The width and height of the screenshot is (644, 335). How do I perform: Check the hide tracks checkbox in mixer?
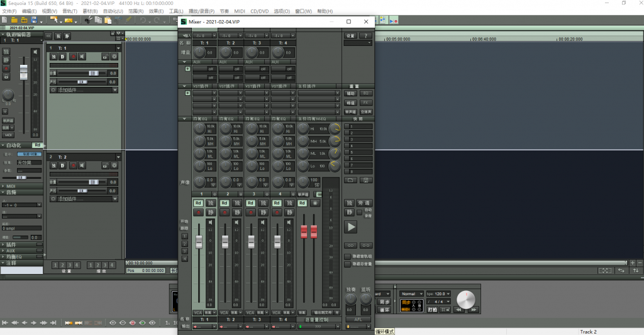(x=347, y=256)
